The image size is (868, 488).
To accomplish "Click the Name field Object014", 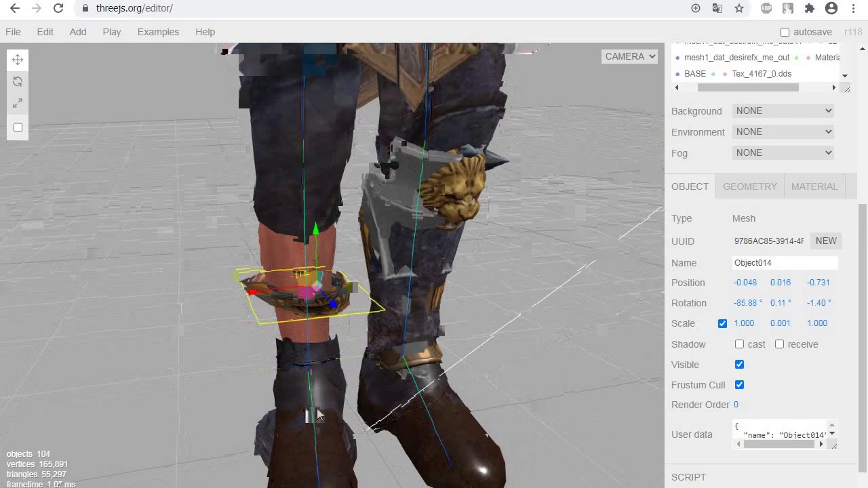I will 785,263.
